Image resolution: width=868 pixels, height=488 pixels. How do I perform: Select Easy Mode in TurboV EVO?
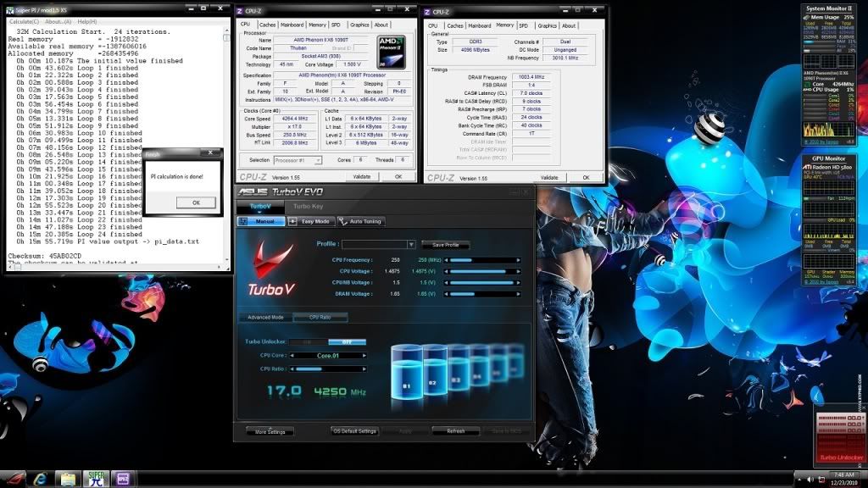pos(310,221)
